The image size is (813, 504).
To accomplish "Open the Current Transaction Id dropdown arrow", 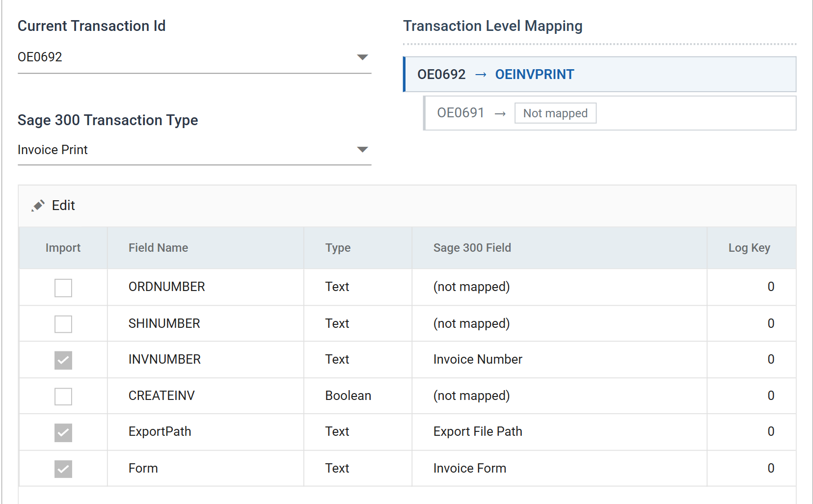I will click(362, 57).
